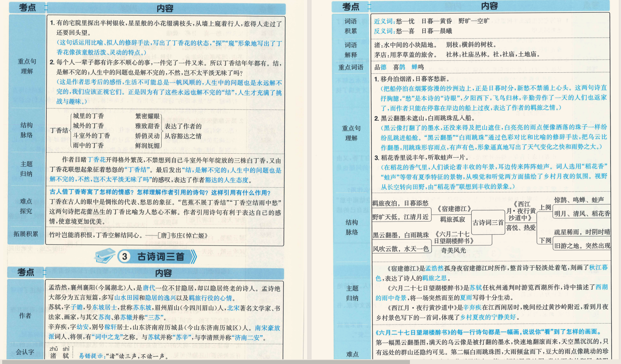Screen dimensions: 621x364
Task: Click the horizontal scrollbar thumb at the bottom
Action: point(205,362)
